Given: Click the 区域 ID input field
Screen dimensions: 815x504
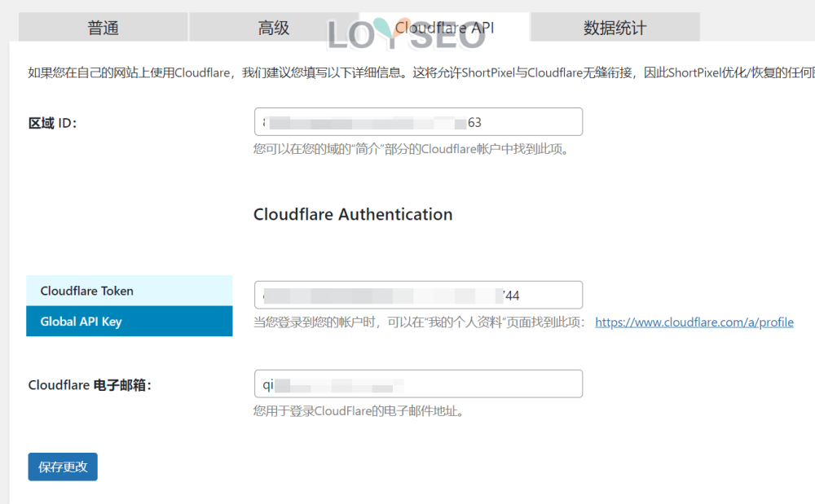Looking at the screenshot, I should (x=418, y=122).
